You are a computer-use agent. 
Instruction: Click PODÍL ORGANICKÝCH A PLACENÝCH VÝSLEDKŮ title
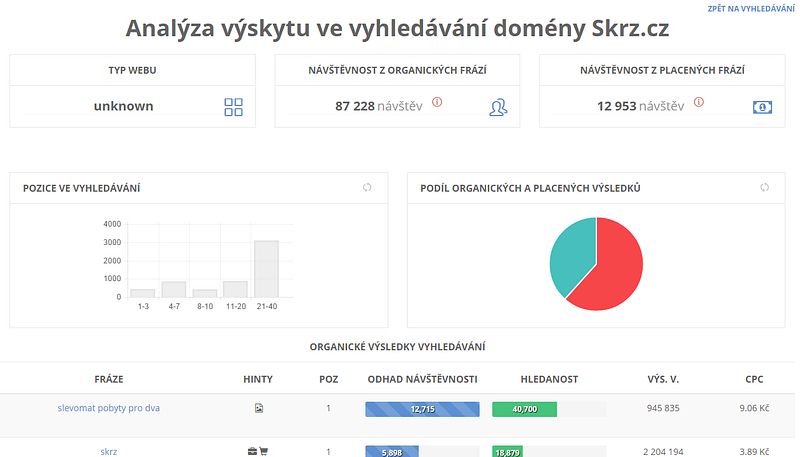coord(530,188)
